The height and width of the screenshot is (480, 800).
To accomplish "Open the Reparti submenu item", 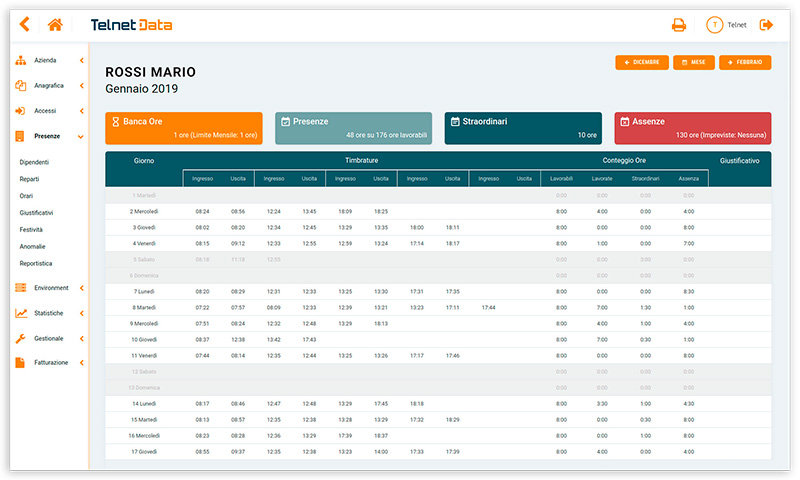I will (x=29, y=179).
